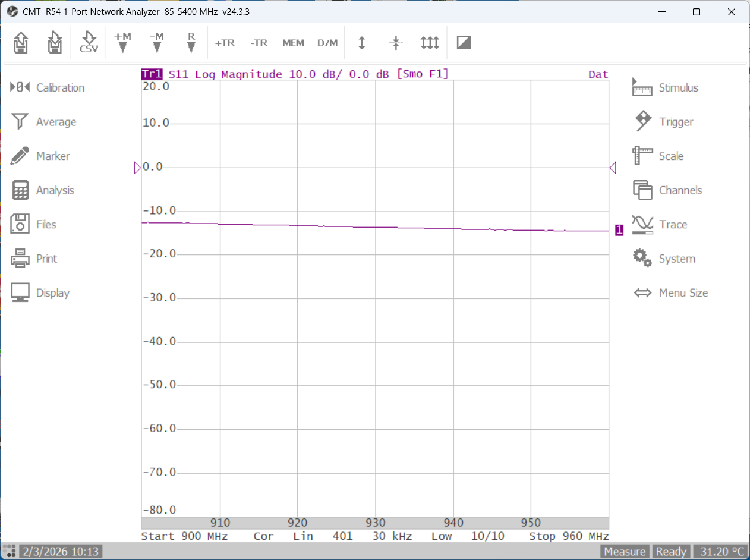Open the Display menu
The height and width of the screenshot is (560, 750).
40,292
